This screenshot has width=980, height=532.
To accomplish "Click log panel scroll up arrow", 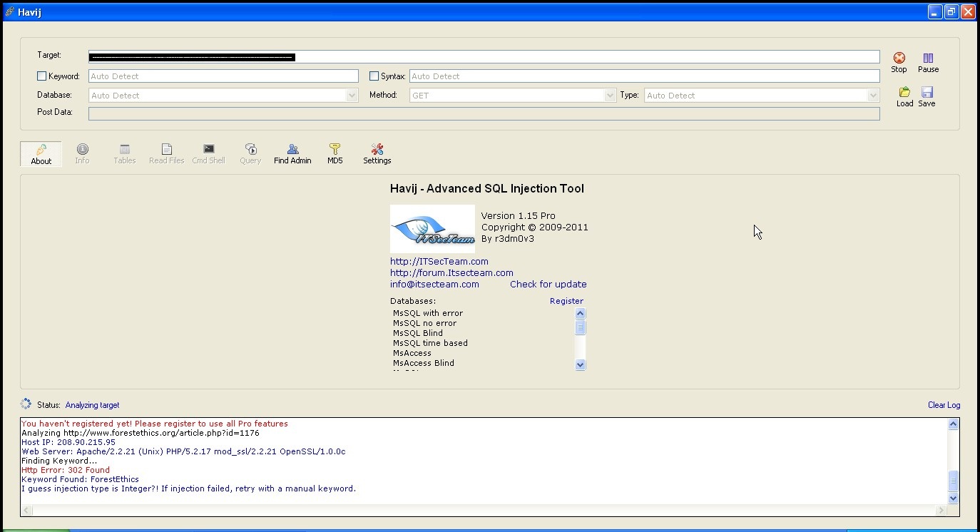I will pos(953,424).
